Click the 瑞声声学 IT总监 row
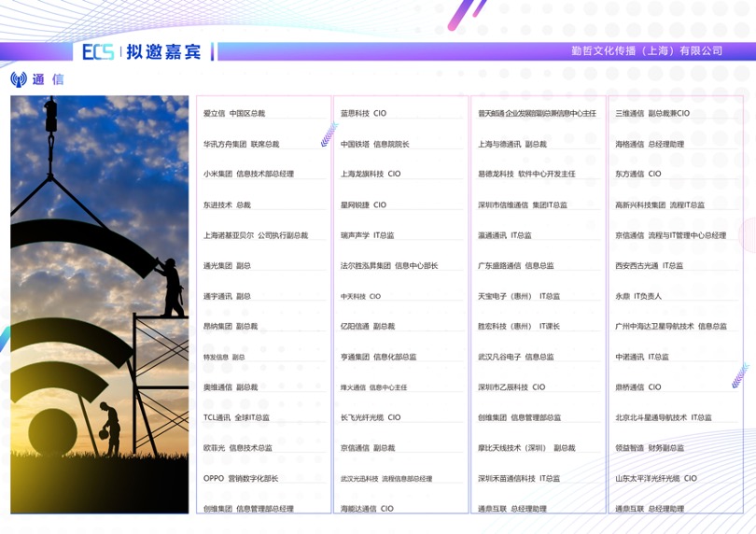This screenshot has width=756, height=534. pos(368,235)
